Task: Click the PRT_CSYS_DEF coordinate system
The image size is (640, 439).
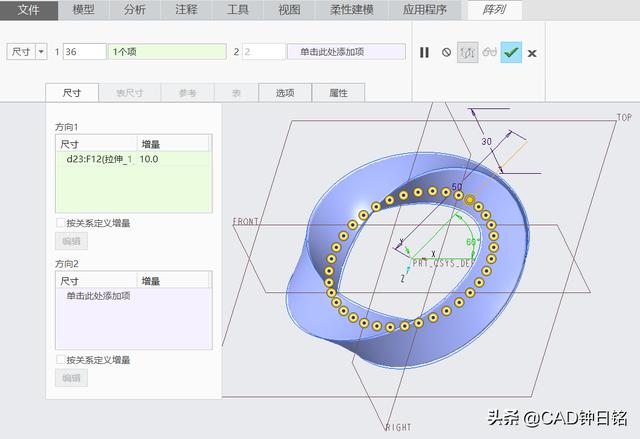Action: [x=442, y=262]
